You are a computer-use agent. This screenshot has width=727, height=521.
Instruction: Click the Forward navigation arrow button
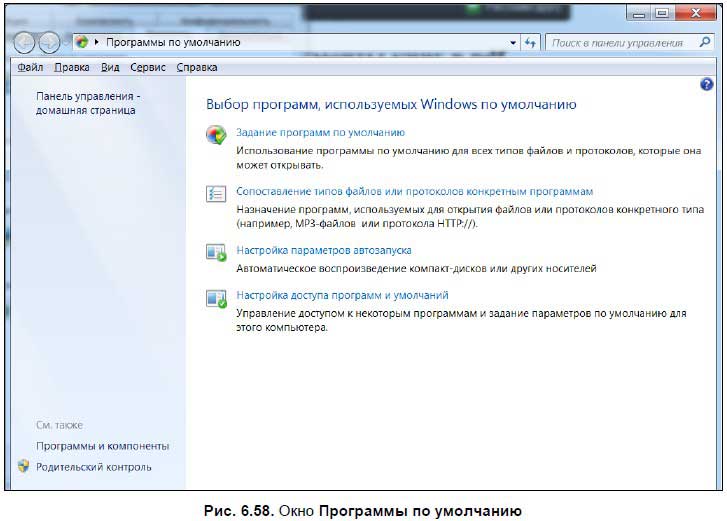click(49, 43)
